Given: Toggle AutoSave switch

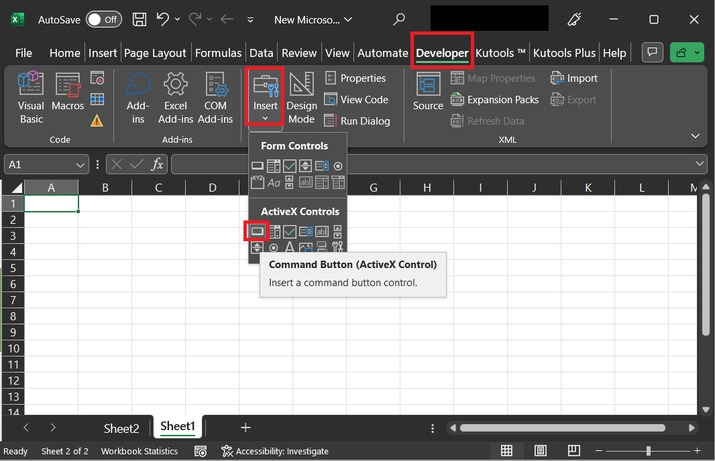Looking at the screenshot, I should (x=104, y=20).
